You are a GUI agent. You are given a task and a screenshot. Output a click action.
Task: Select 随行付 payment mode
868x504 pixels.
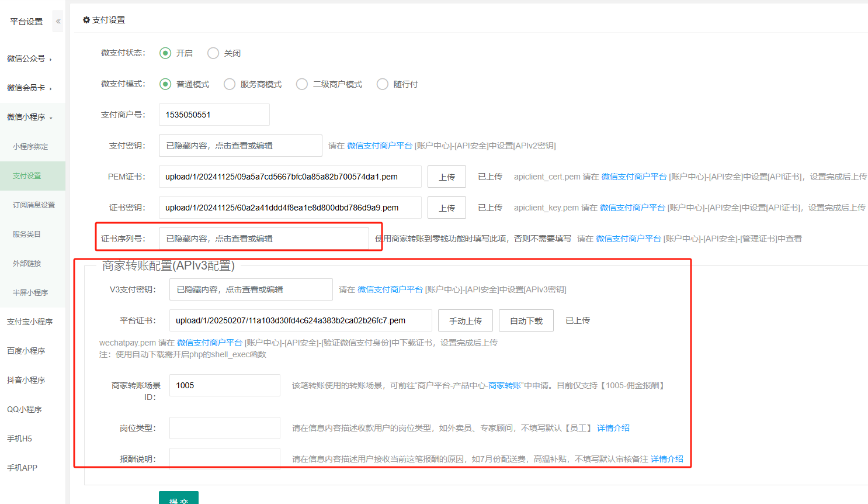coord(383,84)
